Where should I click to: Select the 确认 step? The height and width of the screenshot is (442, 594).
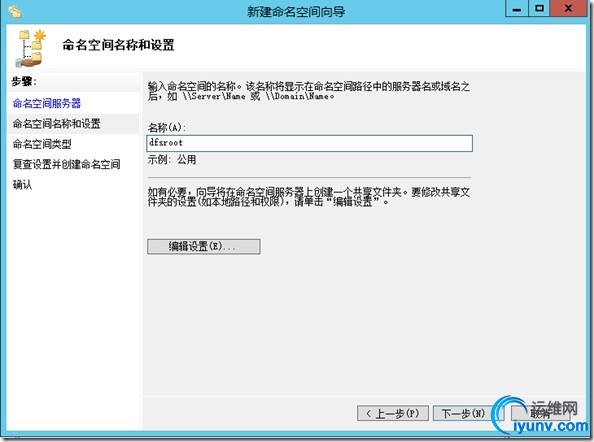point(22,184)
